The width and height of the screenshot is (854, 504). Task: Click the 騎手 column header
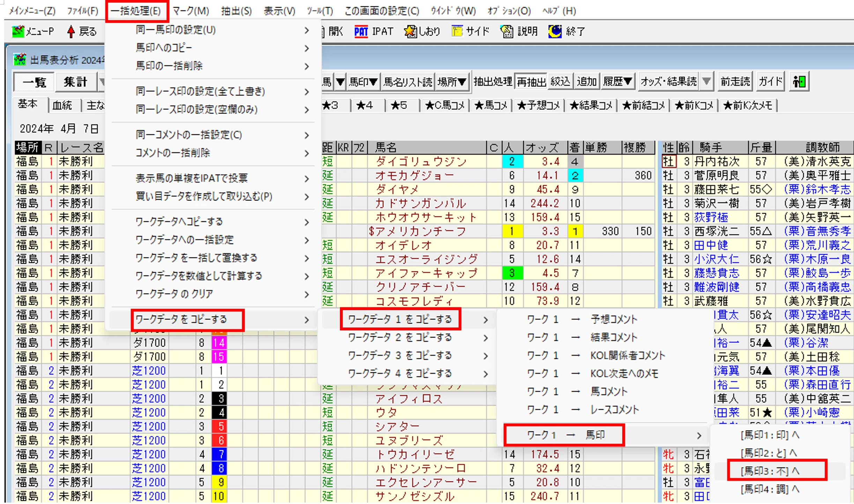[720, 147]
